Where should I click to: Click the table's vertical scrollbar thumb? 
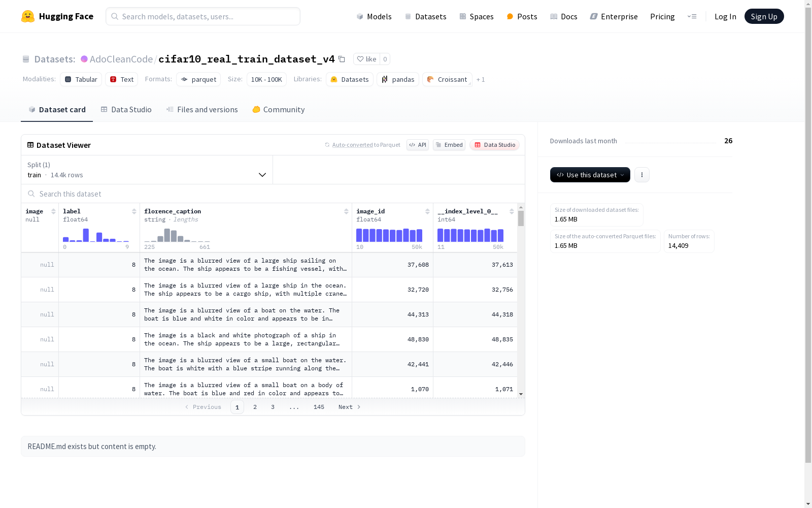tap(521, 218)
